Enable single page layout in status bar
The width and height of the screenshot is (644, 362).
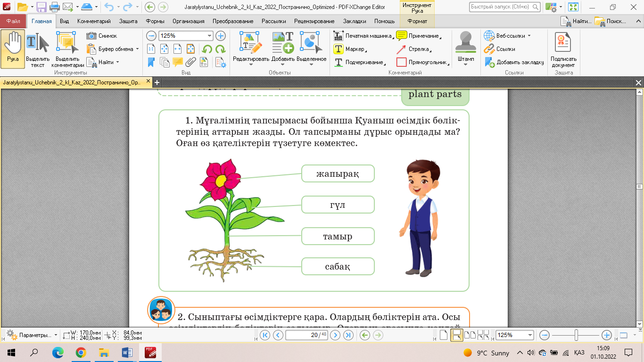coord(443,335)
